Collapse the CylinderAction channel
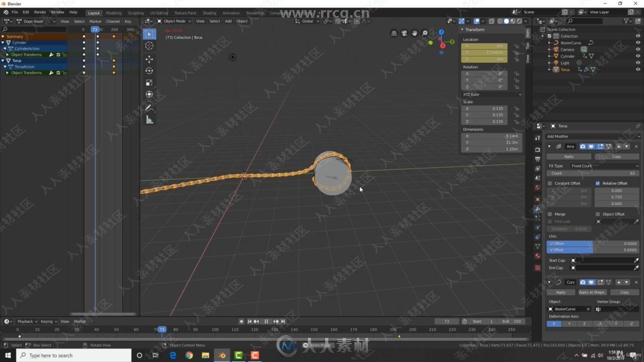Screen dimensions: 644x362 6,49
